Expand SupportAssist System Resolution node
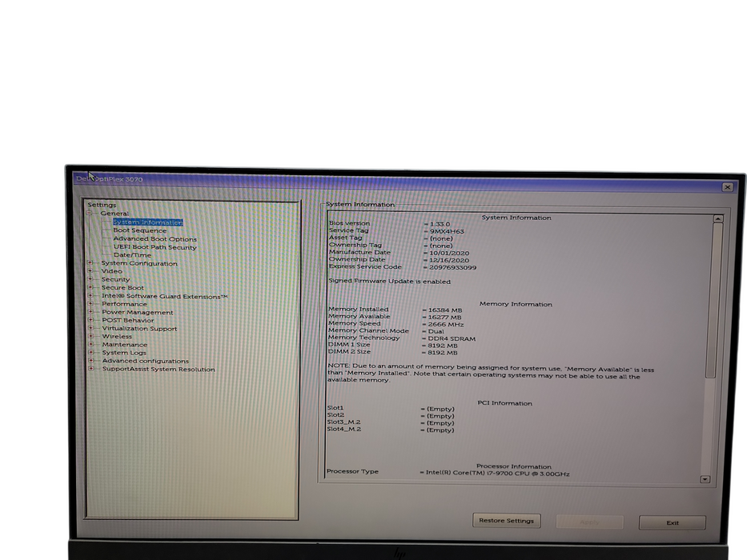 tap(90, 369)
